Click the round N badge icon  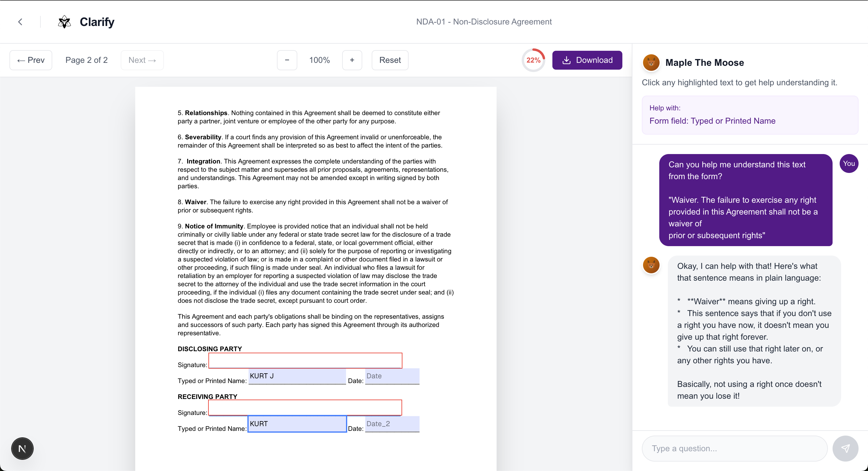(x=22, y=449)
